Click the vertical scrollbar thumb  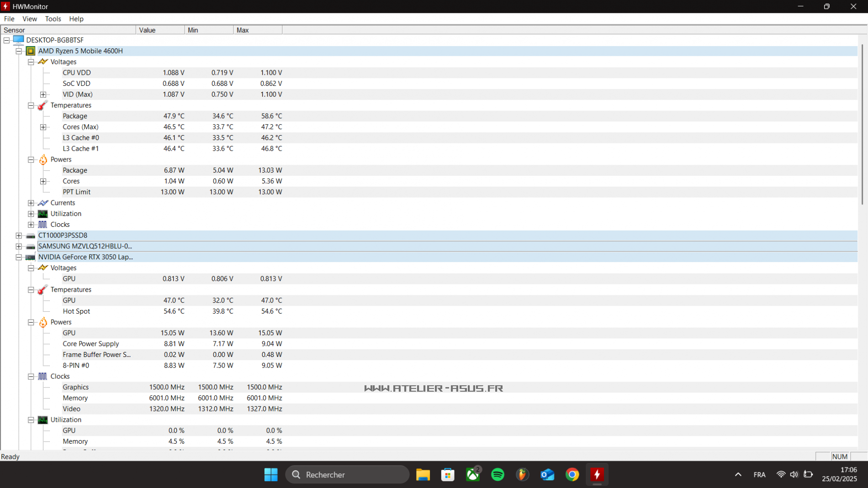point(863,124)
